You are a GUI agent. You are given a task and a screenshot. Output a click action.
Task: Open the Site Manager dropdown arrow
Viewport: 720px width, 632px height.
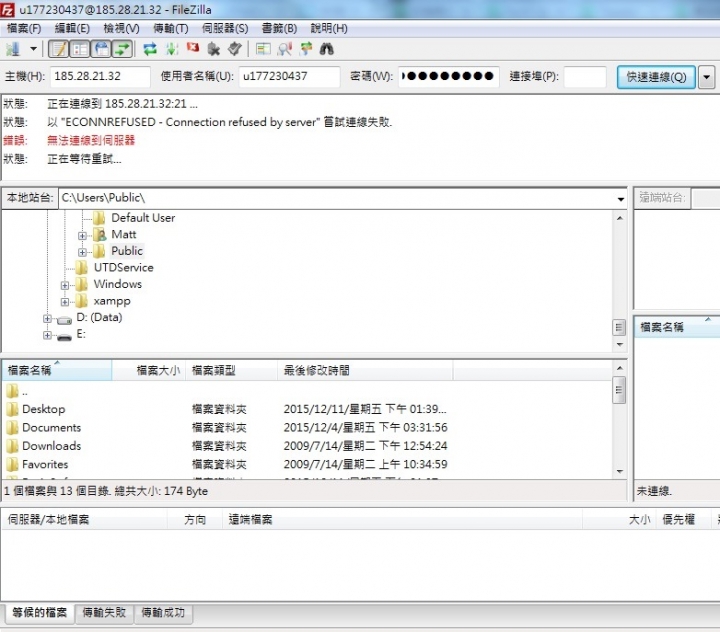[x=33, y=49]
